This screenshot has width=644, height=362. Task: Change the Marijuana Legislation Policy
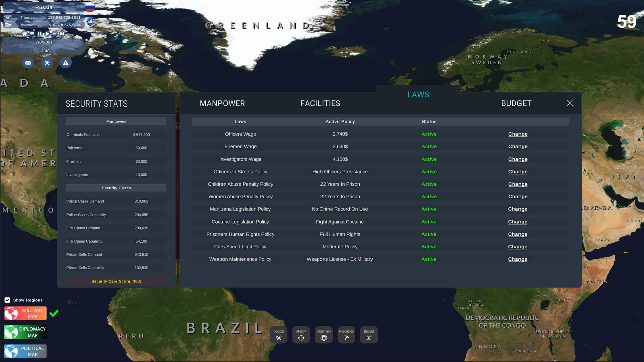517,209
